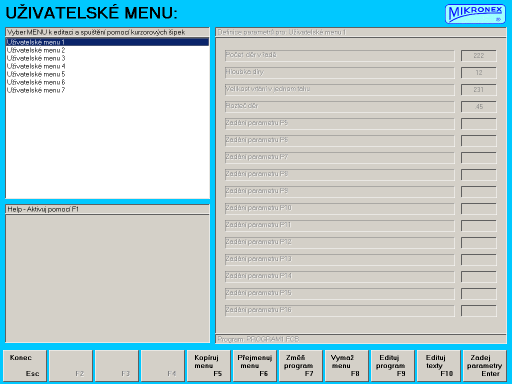This screenshot has width=512, height=384.
Task: Click Přejmenuj menu F6 button
Action: click(x=255, y=366)
